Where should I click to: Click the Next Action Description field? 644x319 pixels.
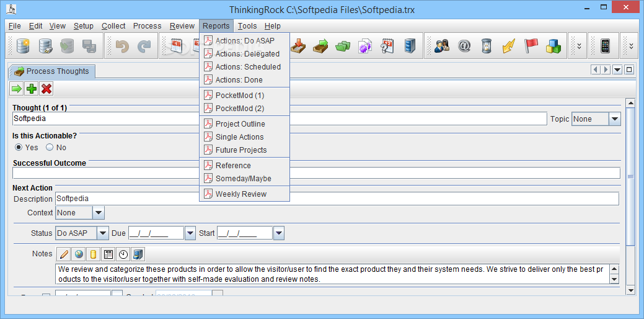(337, 199)
